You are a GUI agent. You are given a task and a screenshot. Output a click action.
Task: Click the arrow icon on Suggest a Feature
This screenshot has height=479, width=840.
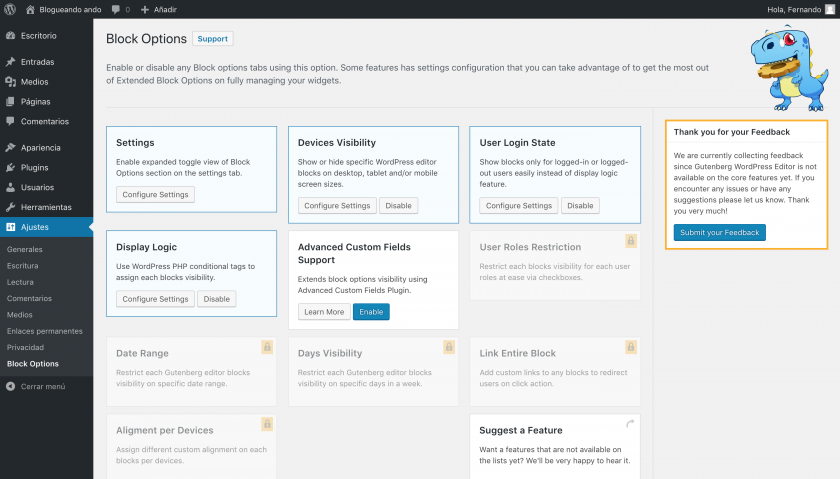[631, 424]
